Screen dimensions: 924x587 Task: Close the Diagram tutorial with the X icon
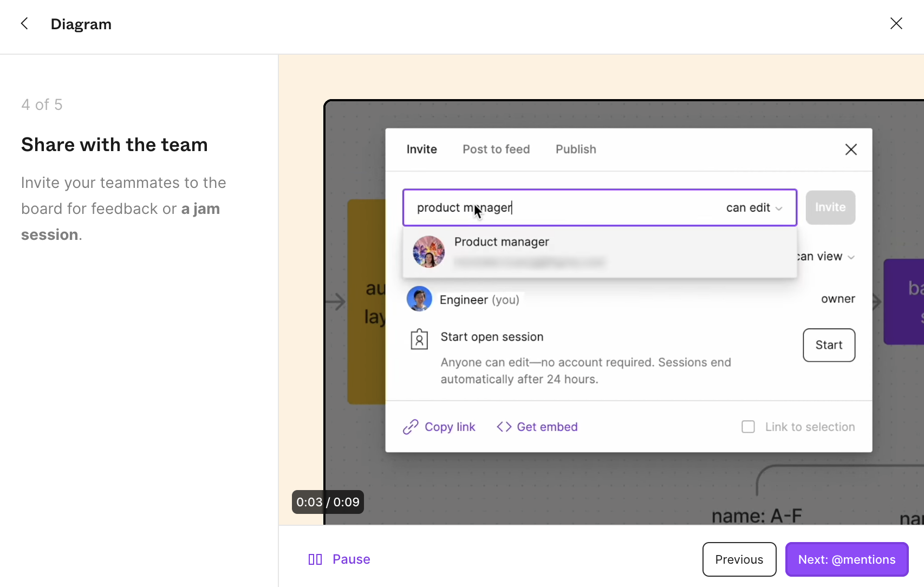point(896,23)
